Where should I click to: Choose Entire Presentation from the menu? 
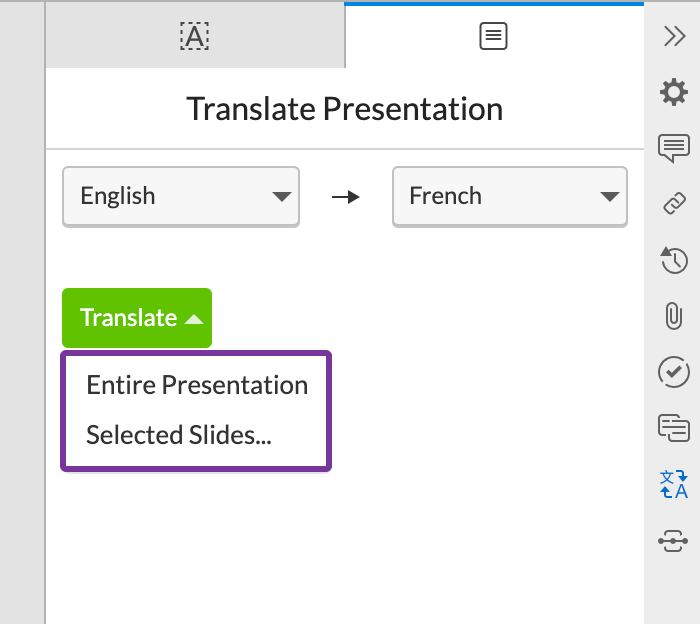[197, 385]
